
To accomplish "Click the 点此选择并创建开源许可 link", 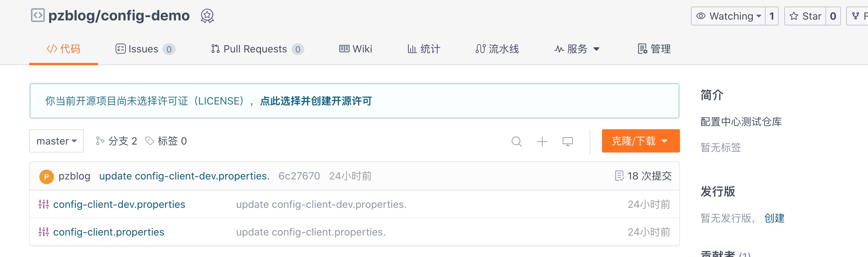I will pos(316,101).
